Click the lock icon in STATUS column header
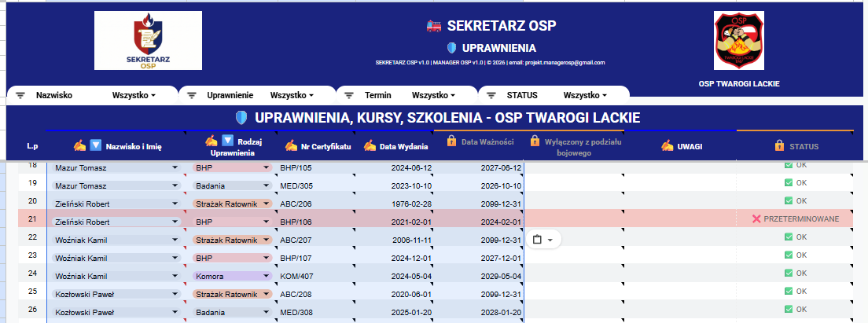868x323 pixels. click(779, 146)
